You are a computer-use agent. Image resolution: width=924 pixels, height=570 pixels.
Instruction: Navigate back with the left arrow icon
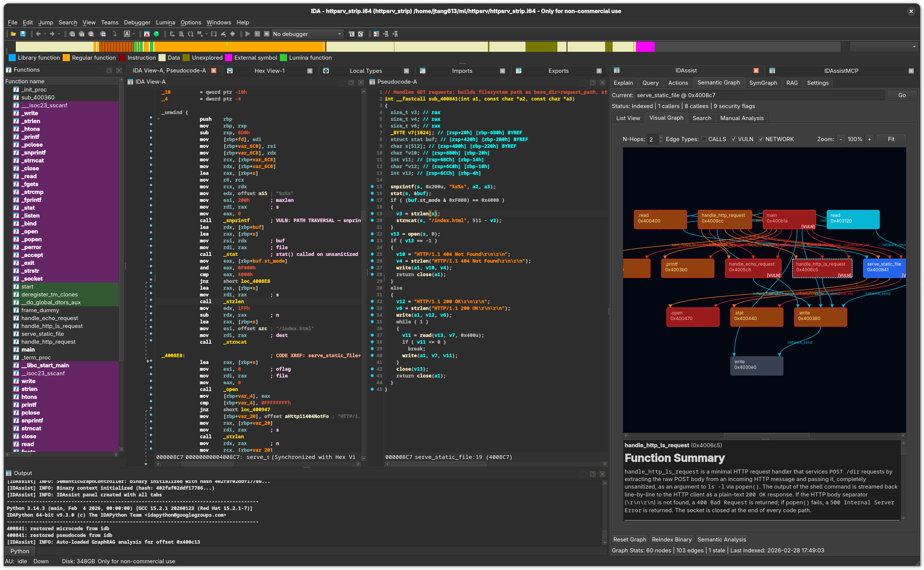click(38, 34)
